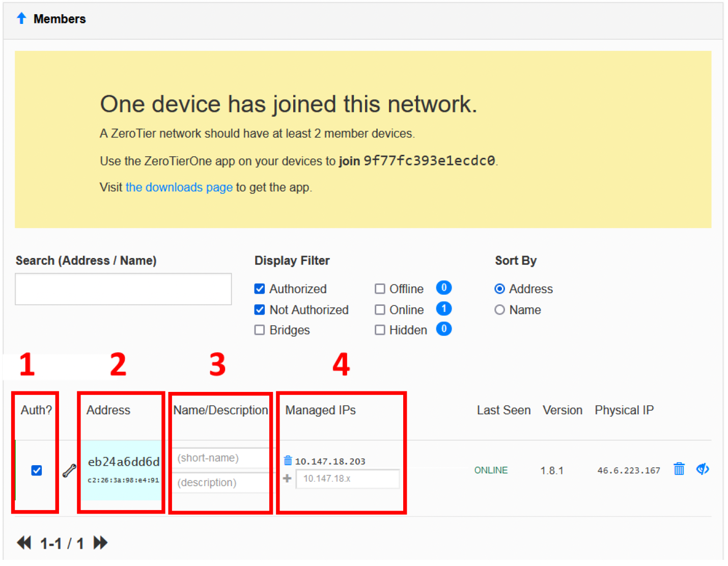The width and height of the screenshot is (728, 566).
Task: Click the plus icon to add managed IP
Action: (x=287, y=478)
